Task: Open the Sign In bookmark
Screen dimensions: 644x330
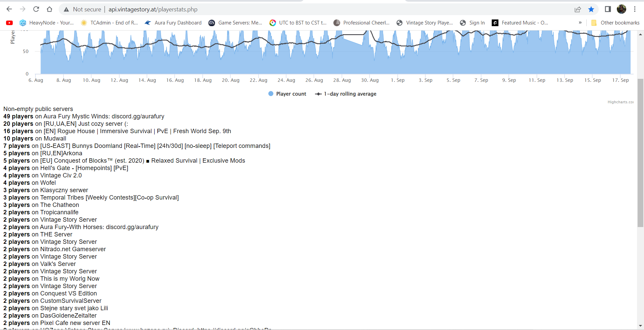Action: point(472,23)
